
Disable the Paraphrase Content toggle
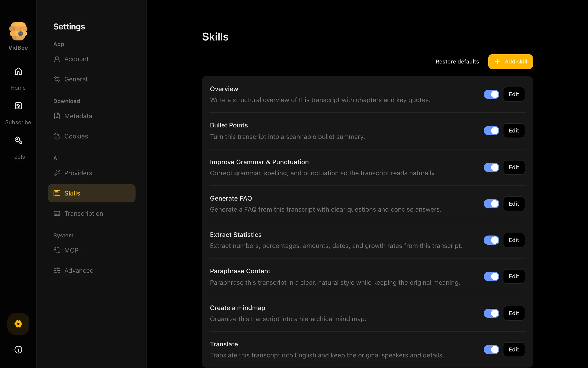(x=491, y=276)
